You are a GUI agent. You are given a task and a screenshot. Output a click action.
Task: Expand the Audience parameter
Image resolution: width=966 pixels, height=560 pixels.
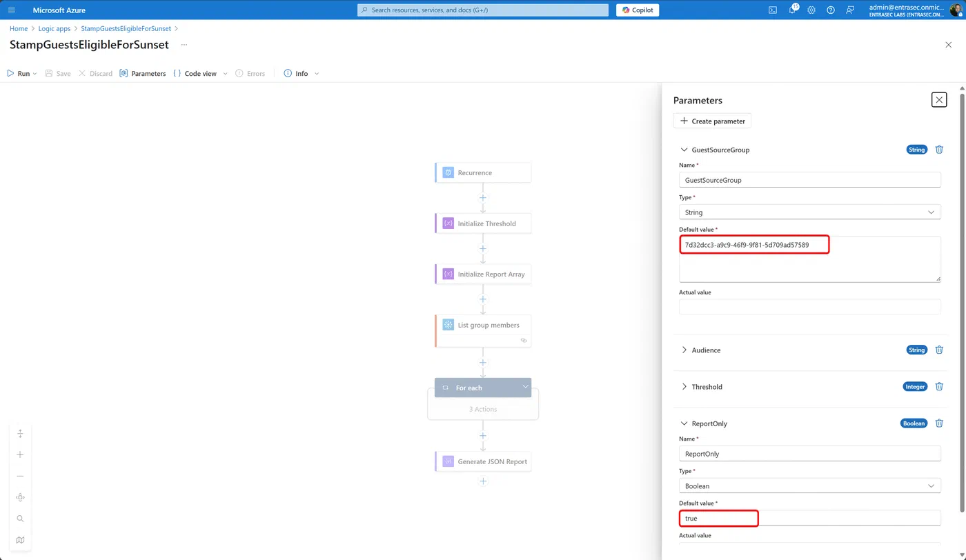pos(684,350)
